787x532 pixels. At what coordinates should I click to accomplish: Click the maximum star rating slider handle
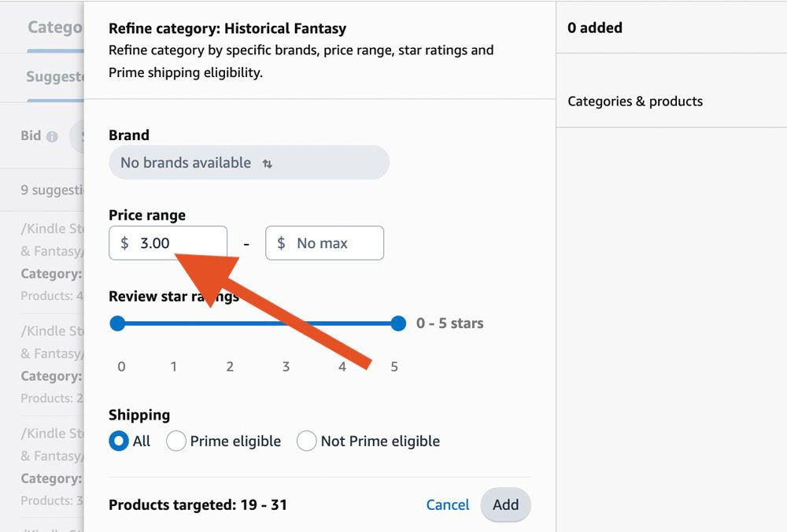398,323
